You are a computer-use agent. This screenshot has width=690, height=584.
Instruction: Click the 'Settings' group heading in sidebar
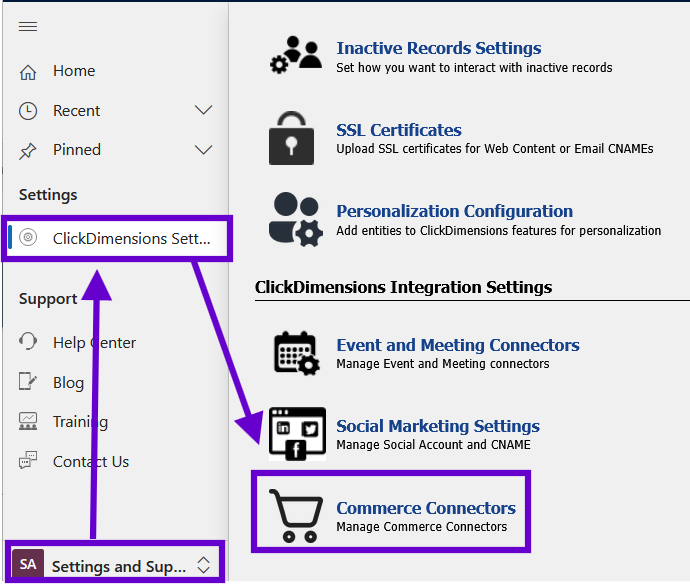click(48, 195)
